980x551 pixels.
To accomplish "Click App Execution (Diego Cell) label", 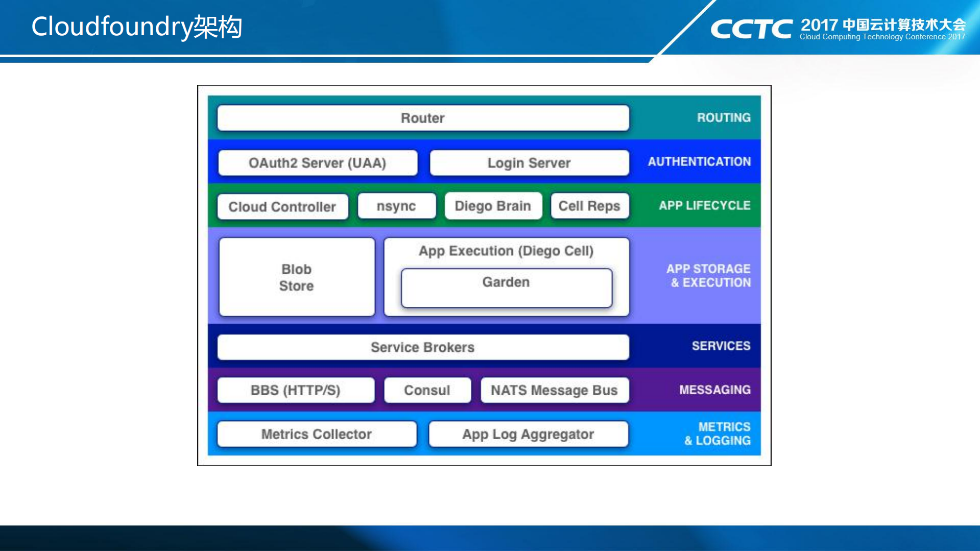I will (506, 251).
